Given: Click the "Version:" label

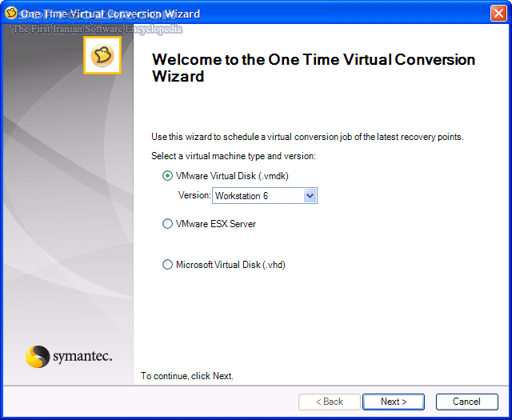Looking at the screenshot, I should [x=194, y=196].
